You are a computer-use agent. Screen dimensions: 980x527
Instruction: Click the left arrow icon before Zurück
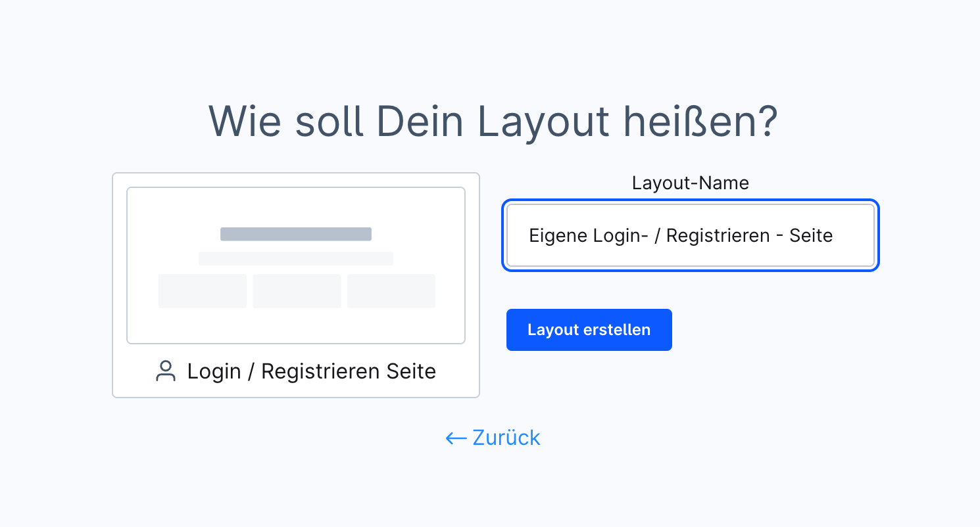[456, 438]
